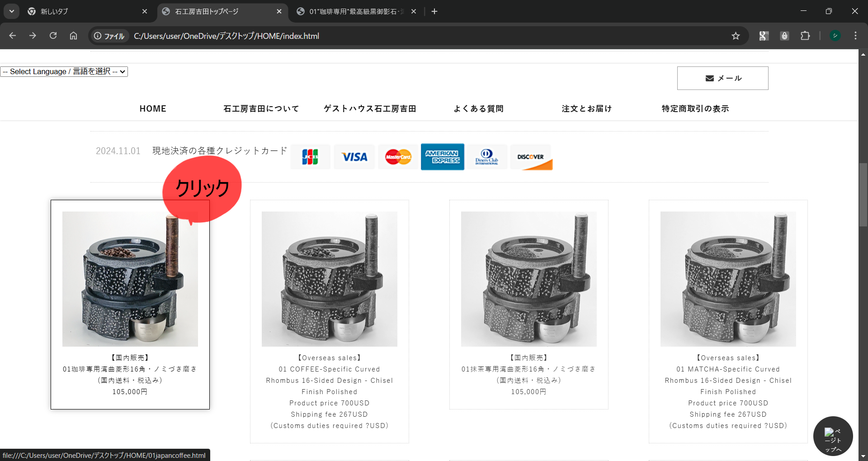
Task: Click the JCB card logo
Action: (310, 157)
